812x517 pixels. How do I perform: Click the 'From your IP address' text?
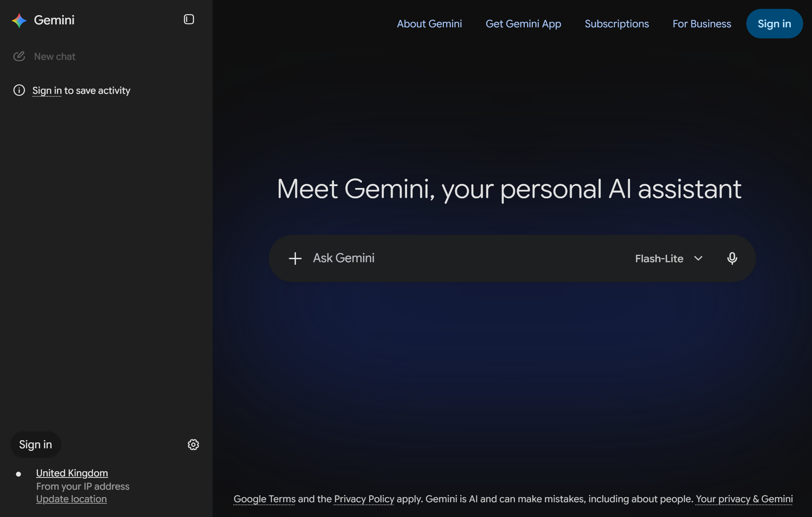click(x=83, y=486)
